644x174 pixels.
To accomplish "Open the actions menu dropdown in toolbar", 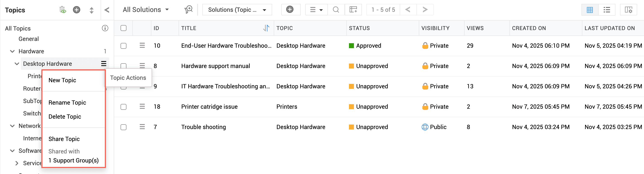I will [316, 9].
